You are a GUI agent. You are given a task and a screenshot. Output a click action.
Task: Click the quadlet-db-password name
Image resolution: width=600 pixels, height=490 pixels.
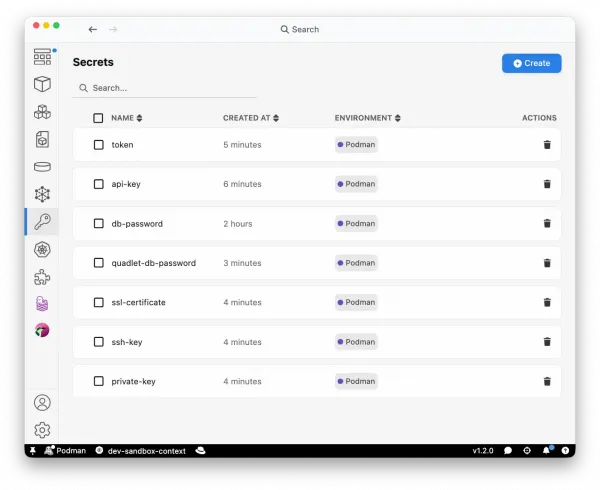153,263
